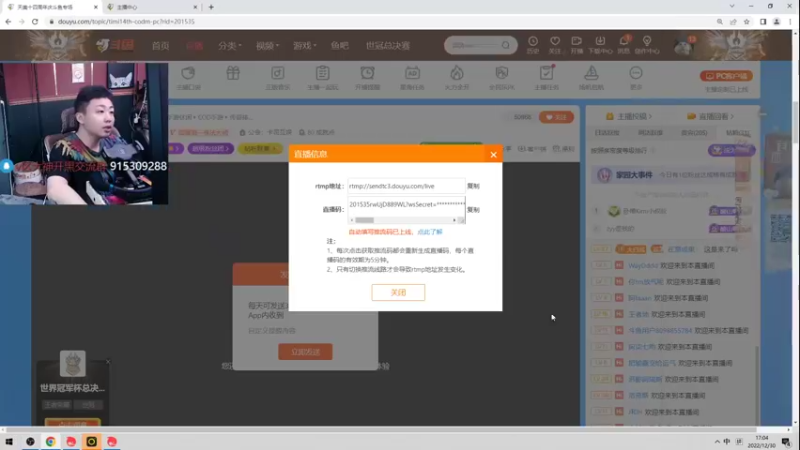The height and width of the screenshot is (450, 800).
Task: Open the 更多 ellipsis toolbar icon
Action: click(636, 78)
